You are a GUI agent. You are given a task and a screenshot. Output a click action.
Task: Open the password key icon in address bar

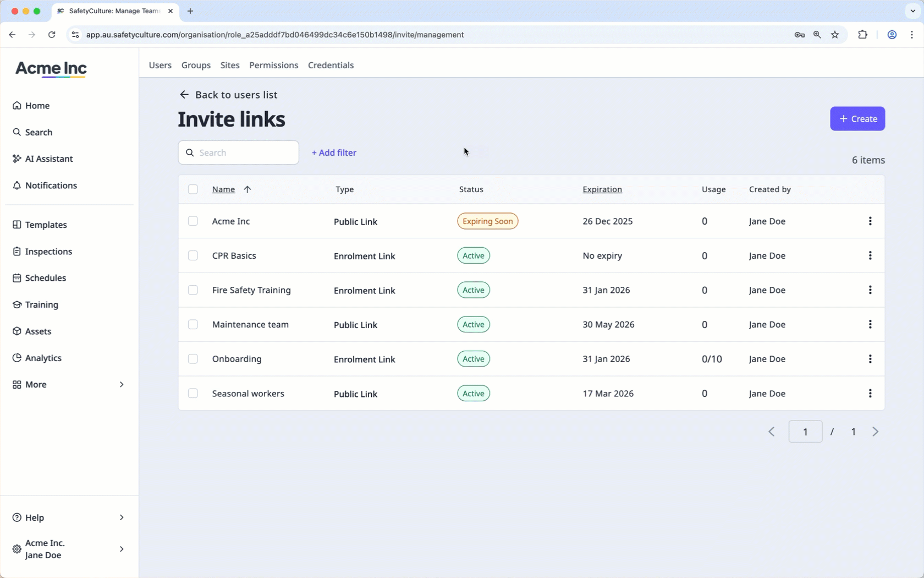(800, 35)
